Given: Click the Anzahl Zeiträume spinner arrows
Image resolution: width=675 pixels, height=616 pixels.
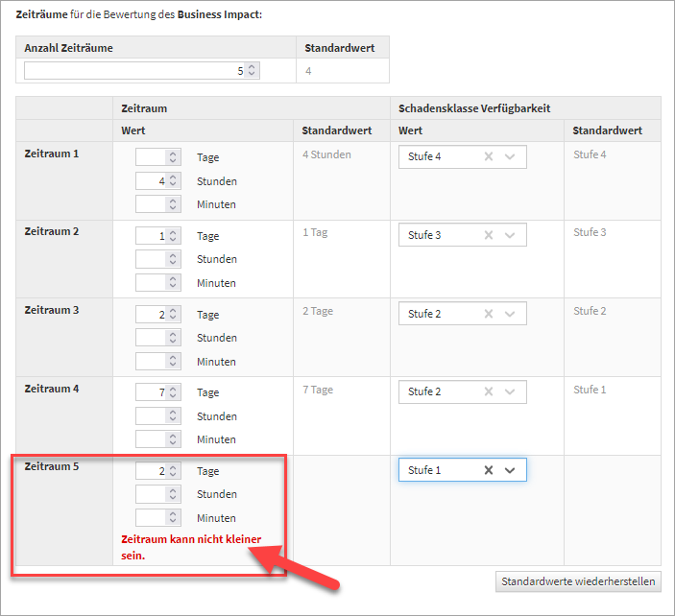Looking at the screenshot, I should coord(252,70).
